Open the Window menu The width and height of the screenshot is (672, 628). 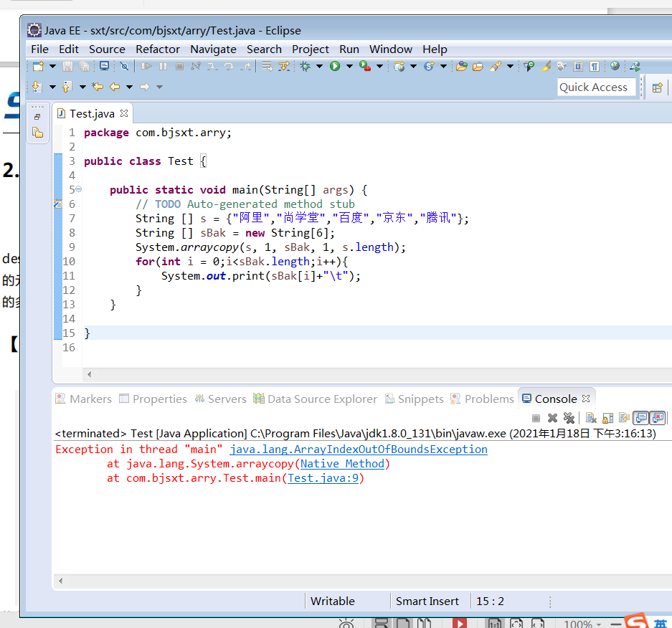391,49
